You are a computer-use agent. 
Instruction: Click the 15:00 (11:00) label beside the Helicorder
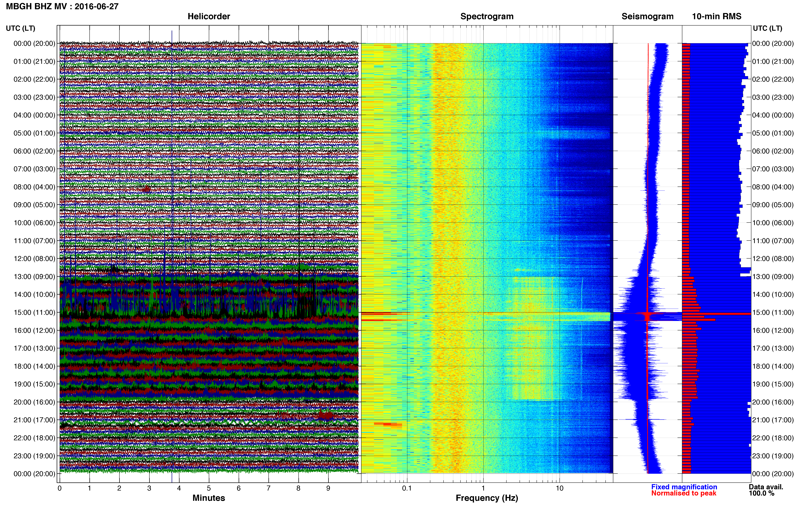[34, 312]
